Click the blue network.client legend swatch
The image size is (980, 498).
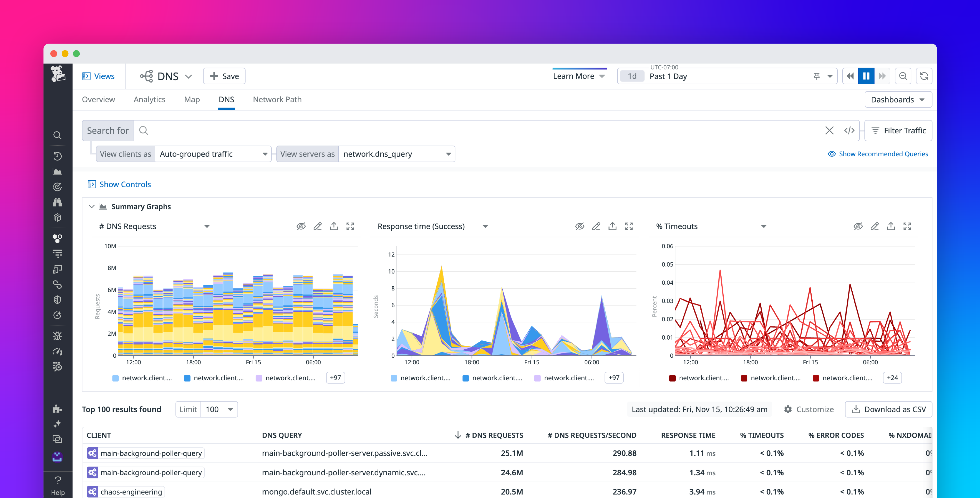point(187,378)
